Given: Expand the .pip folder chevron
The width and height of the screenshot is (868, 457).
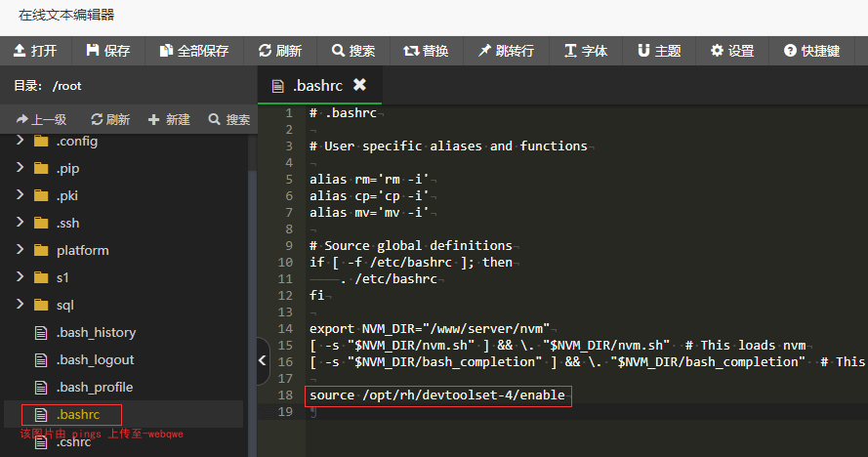Looking at the screenshot, I should click(x=20, y=167).
